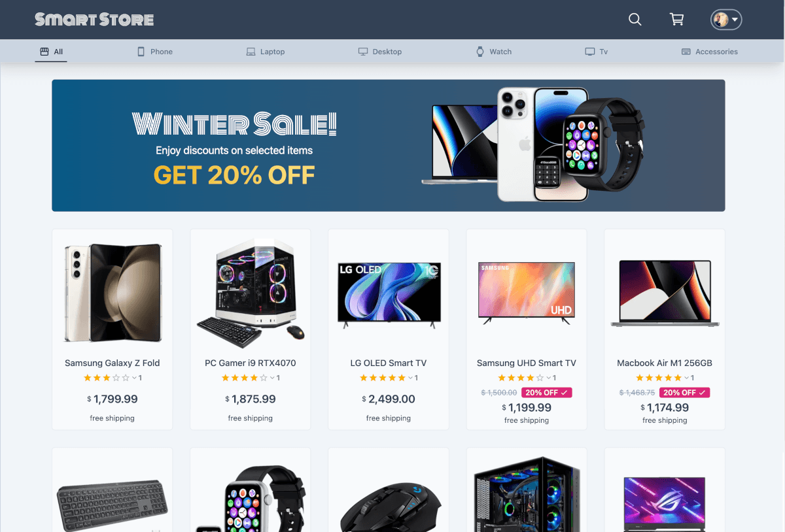Open the search magnifier icon
The width and height of the screenshot is (785, 532).
coord(635,20)
